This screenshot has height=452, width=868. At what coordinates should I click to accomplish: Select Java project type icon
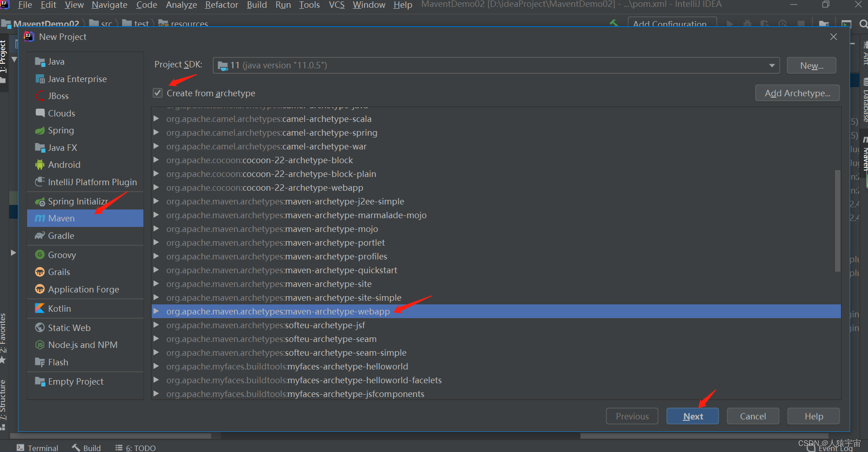point(40,62)
